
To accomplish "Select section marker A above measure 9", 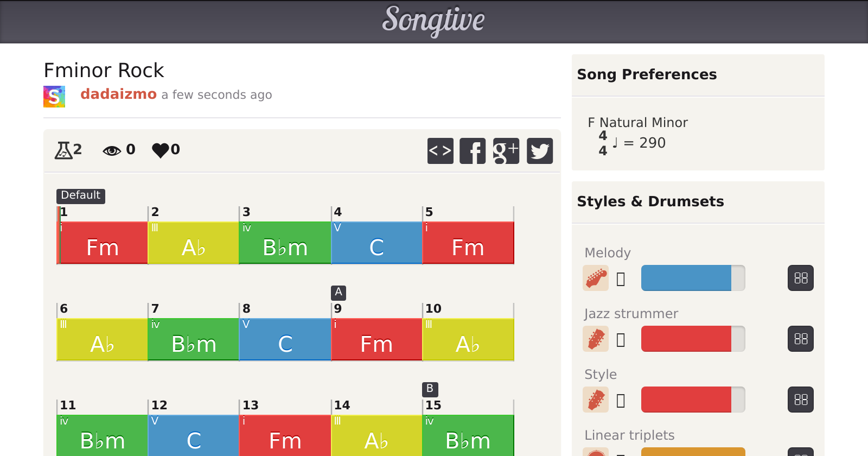I will coord(339,293).
